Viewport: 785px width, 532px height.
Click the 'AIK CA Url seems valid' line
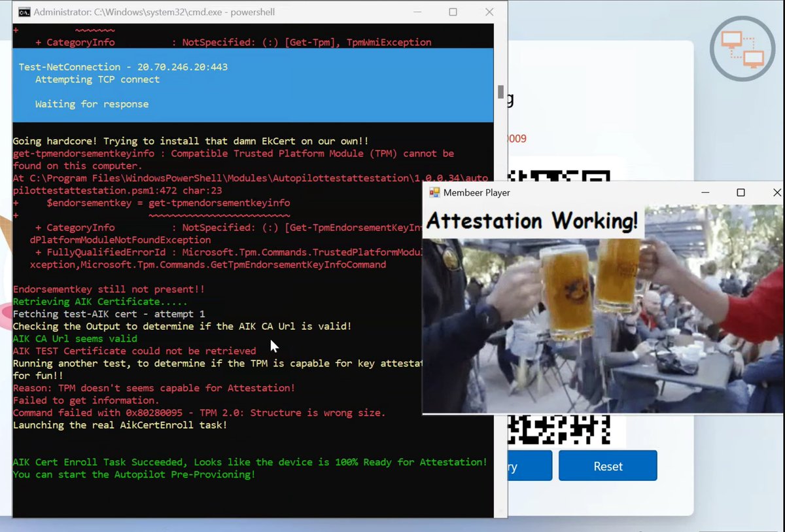coord(75,338)
